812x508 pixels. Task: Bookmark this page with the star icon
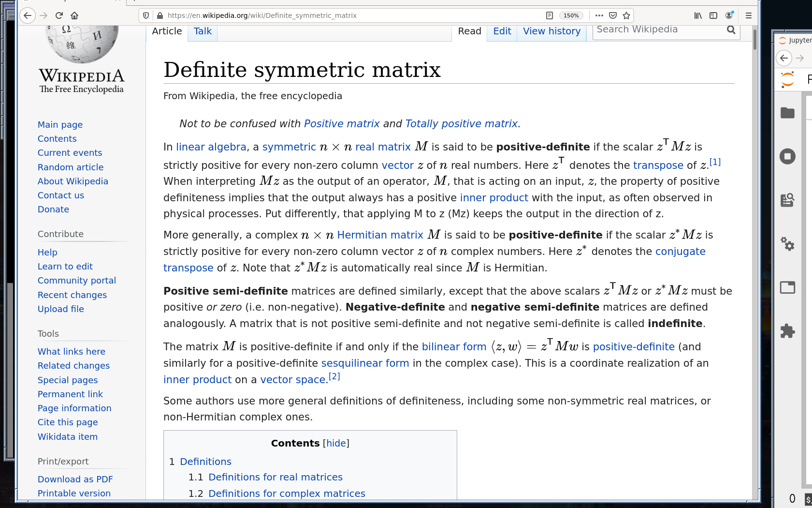(626, 15)
